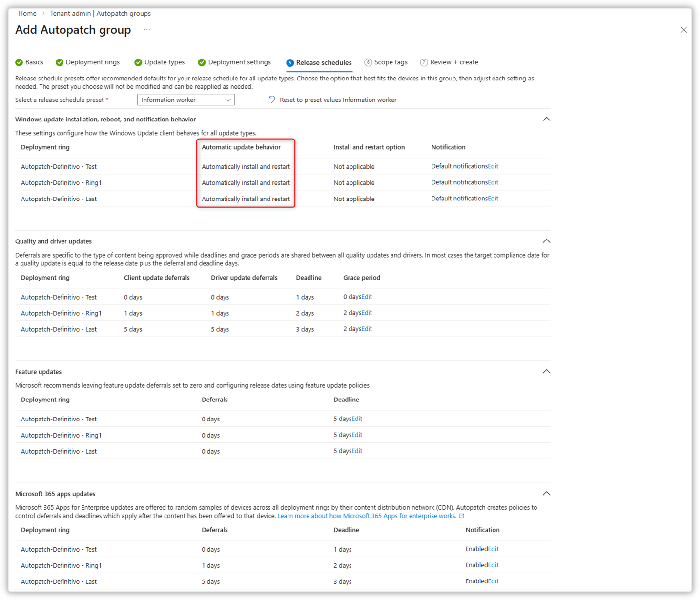The image size is (700, 600).
Task: Open Learn more about Microsoft 365 Apps link
Action: coord(367,516)
